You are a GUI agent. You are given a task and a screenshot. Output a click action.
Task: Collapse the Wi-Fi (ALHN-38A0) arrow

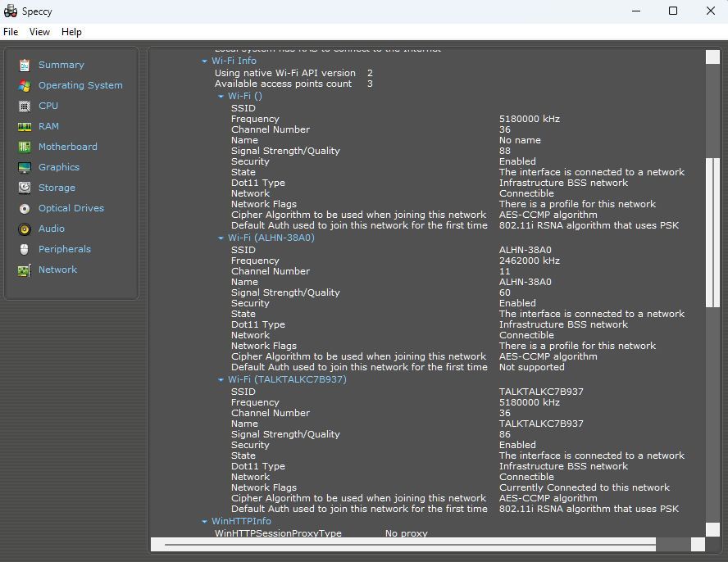[221, 238]
